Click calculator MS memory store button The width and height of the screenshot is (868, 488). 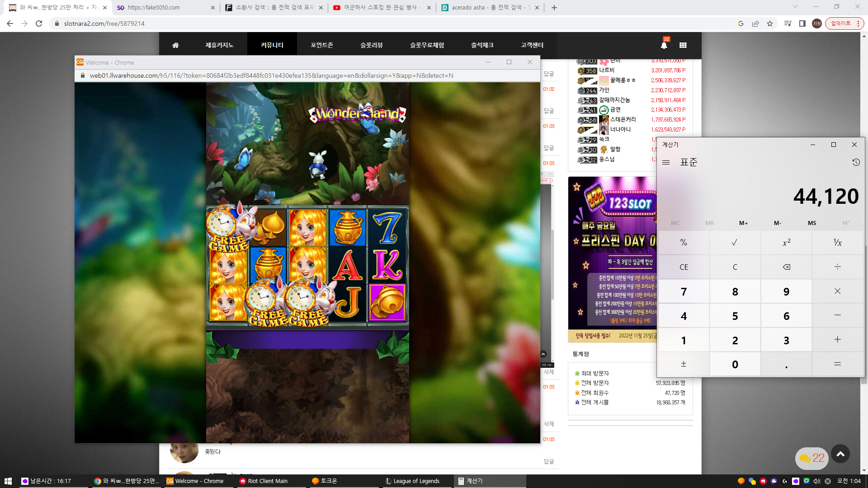coord(812,223)
